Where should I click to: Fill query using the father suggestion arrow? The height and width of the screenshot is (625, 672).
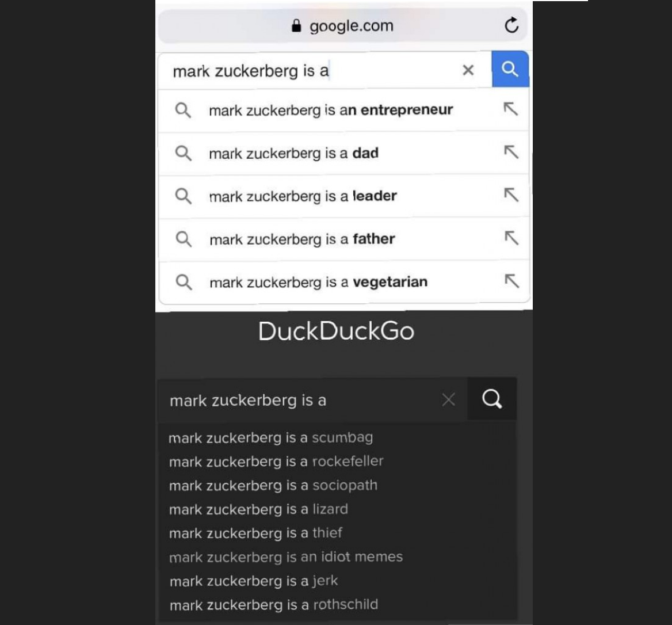(511, 238)
